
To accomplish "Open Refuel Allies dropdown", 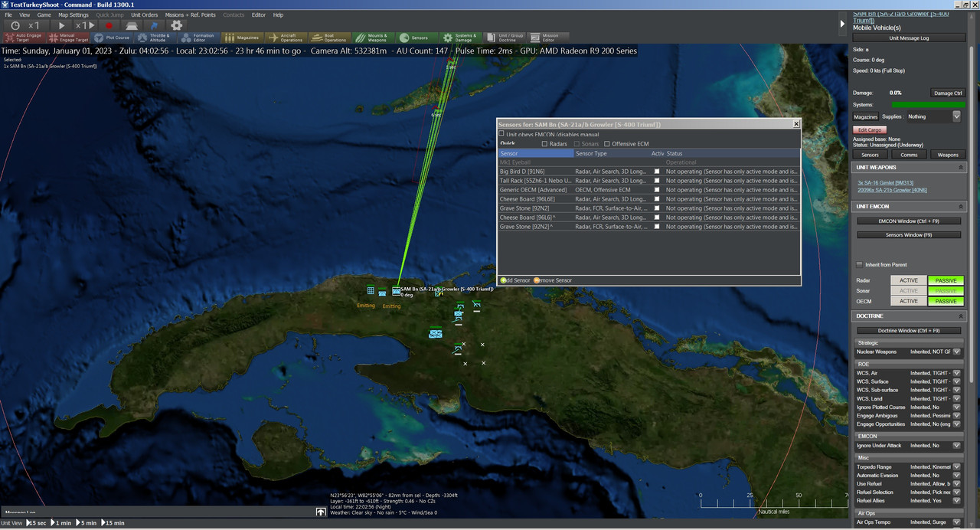I will click(x=956, y=500).
